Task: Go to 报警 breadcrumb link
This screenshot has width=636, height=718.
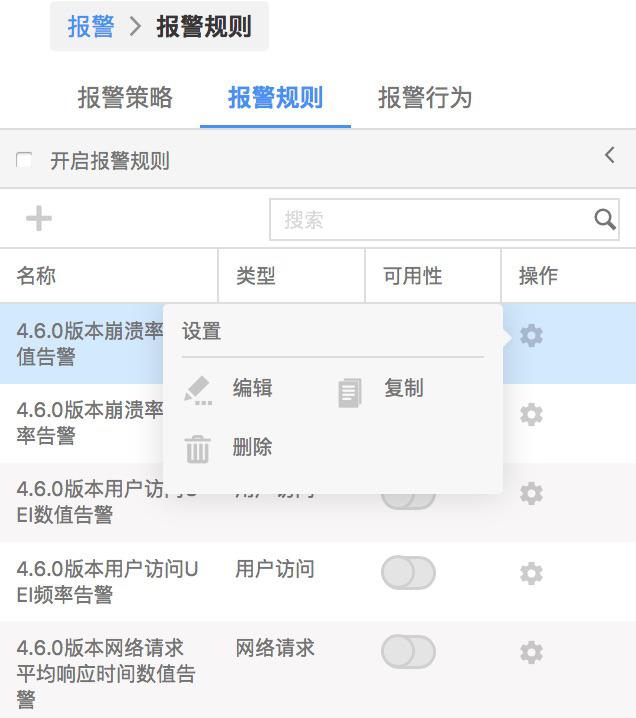Action: point(91,26)
